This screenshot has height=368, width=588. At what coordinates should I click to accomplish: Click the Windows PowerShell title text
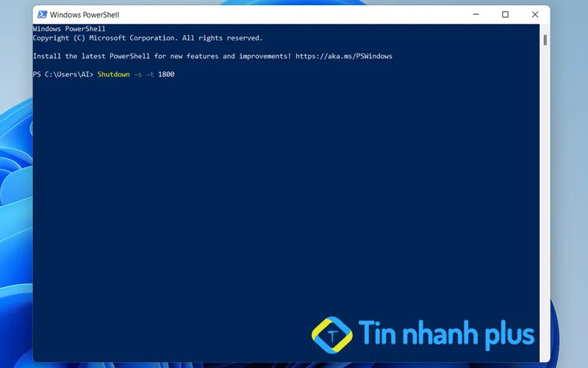pyautogui.click(x=85, y=15)
